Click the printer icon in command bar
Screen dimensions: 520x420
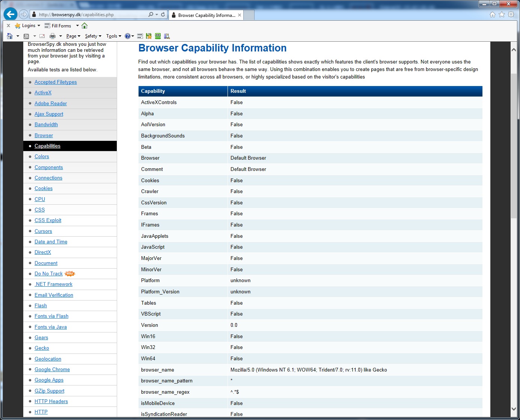click(x=53, y=36)
